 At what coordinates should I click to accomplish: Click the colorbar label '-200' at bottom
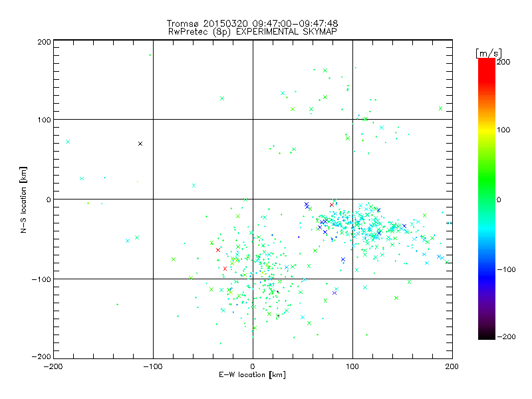point(507,336)
